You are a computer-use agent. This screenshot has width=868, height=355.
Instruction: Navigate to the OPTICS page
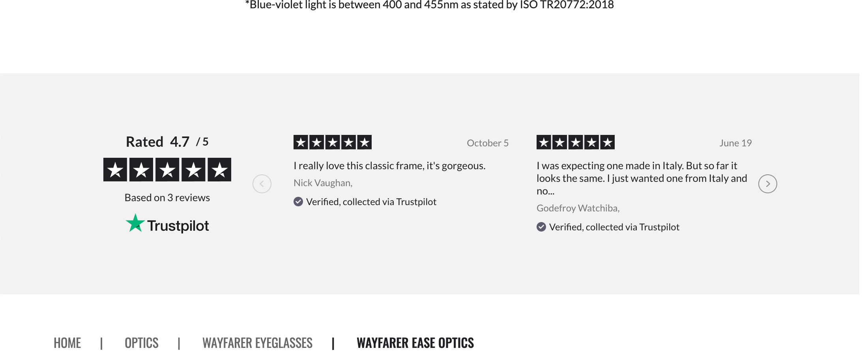pyautogui.click(x=141, y=343)
